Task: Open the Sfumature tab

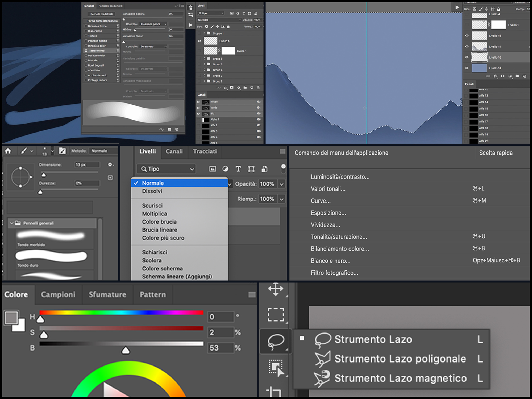Action: click(x=107, y=295)
